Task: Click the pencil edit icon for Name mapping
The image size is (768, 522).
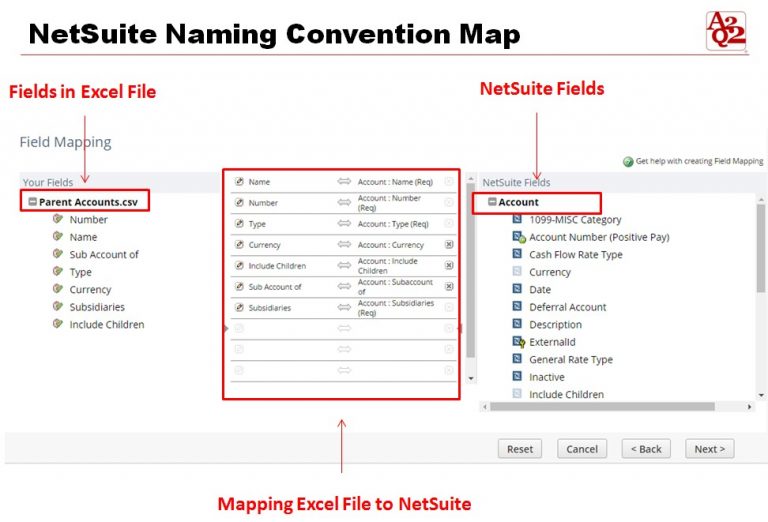Action: [x=239, y=182]
